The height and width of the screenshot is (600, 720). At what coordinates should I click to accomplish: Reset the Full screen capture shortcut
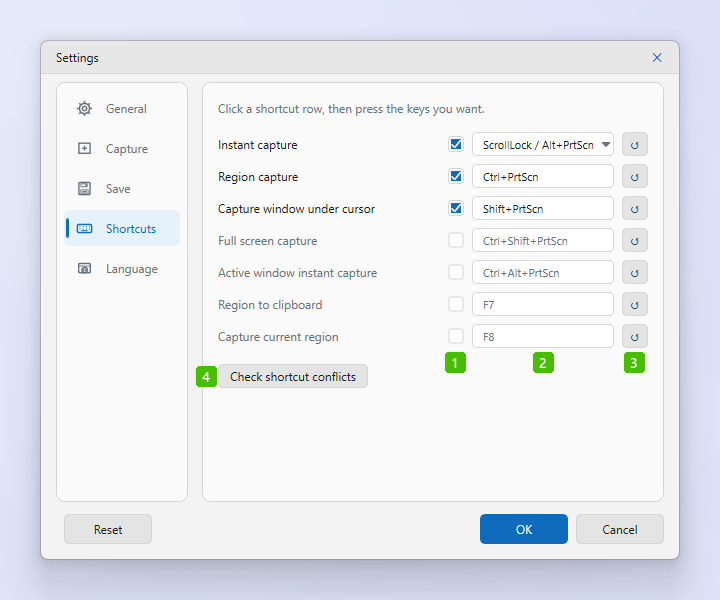click(635, 241)
